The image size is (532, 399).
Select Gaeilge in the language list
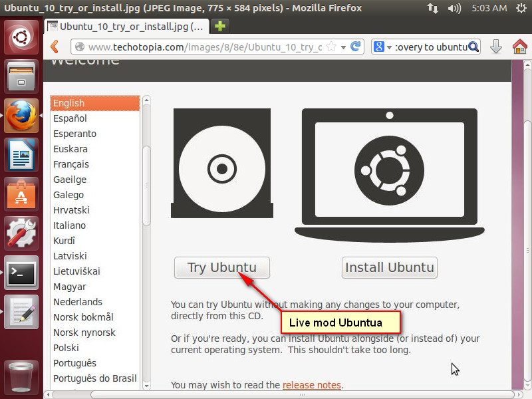95,180
